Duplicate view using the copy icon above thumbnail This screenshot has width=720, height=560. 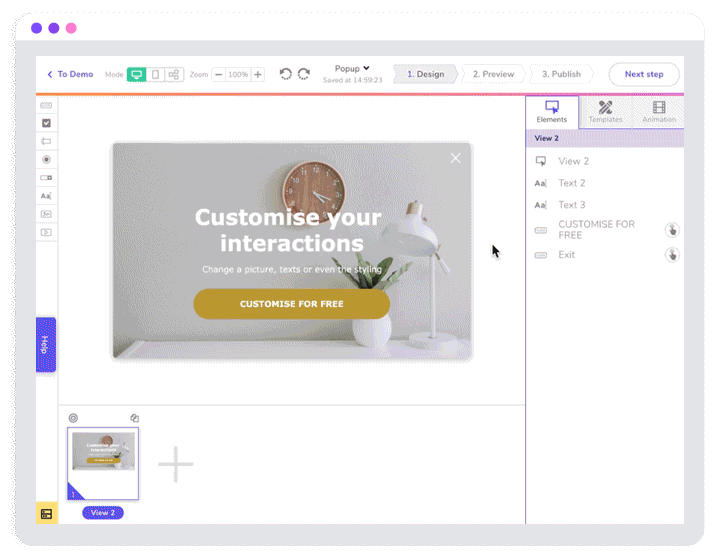(x=134, y=418)
